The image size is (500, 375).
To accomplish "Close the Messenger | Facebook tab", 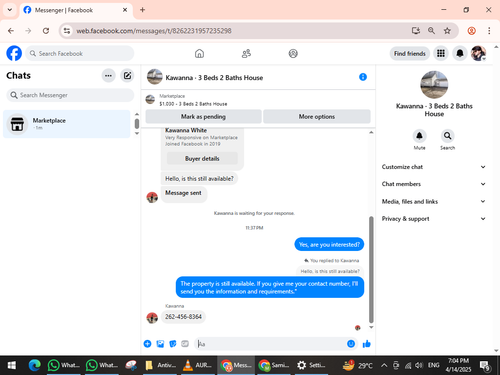I will 125,10.
